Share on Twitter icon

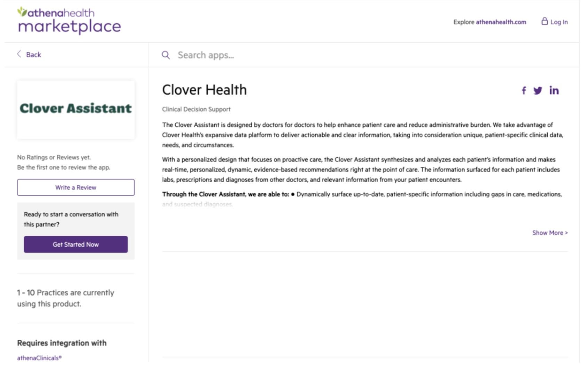(538, 91)
